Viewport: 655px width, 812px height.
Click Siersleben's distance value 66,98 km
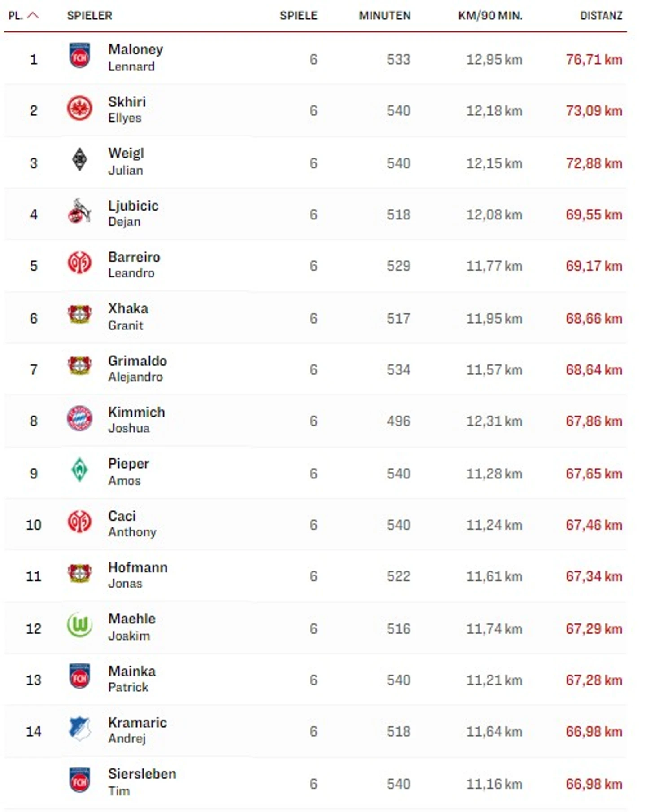point(594,784)
